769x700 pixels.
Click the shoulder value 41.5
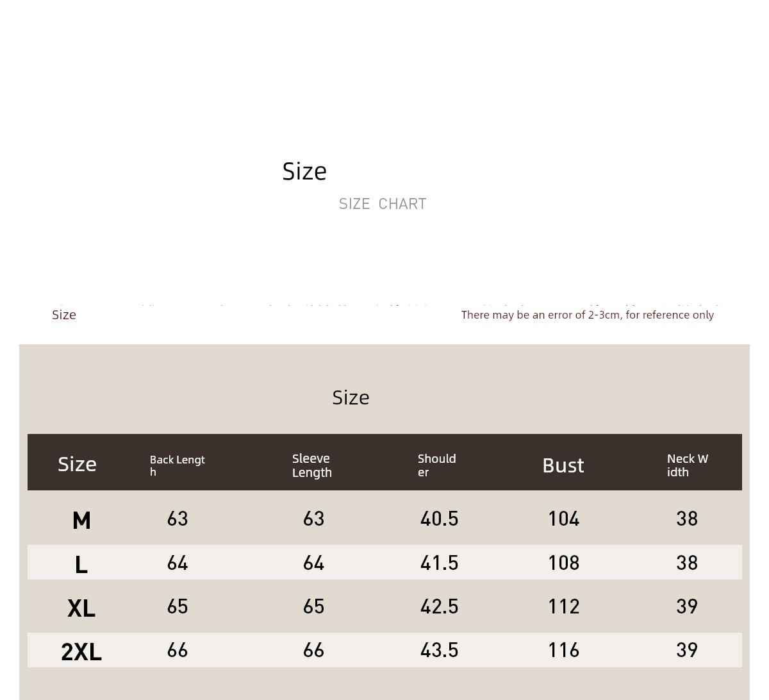click(440, 563)
